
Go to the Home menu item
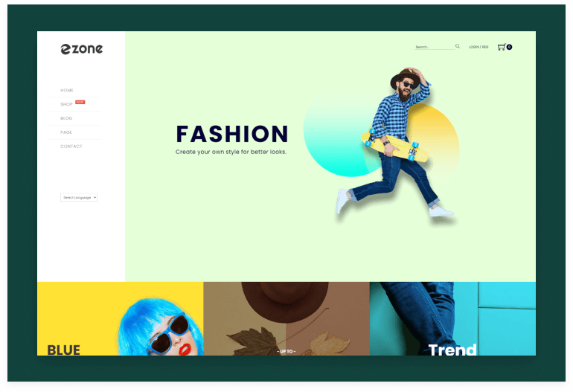coord(67,90)
